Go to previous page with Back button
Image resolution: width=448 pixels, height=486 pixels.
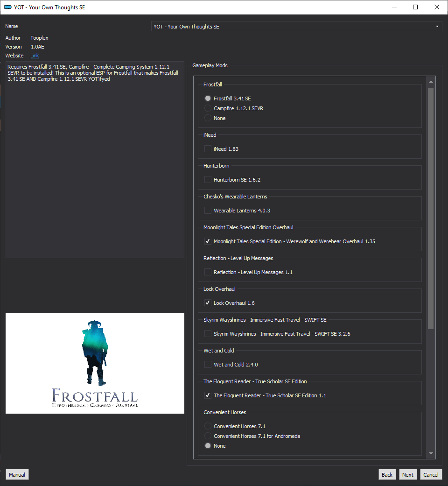387,474
